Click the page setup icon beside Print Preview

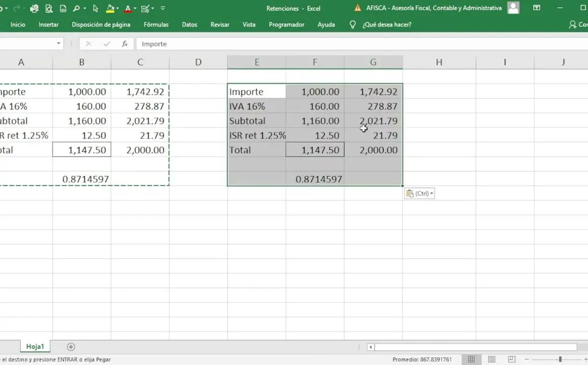pyautogui.click(x=63, y=8)
